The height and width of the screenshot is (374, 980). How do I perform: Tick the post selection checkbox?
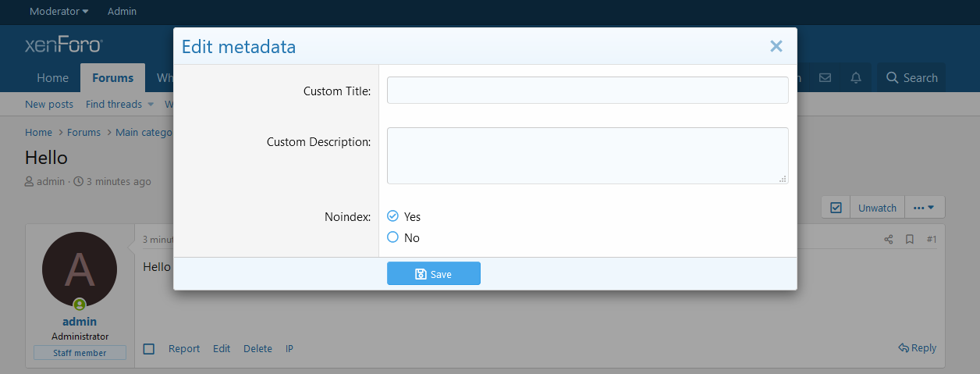149,349
